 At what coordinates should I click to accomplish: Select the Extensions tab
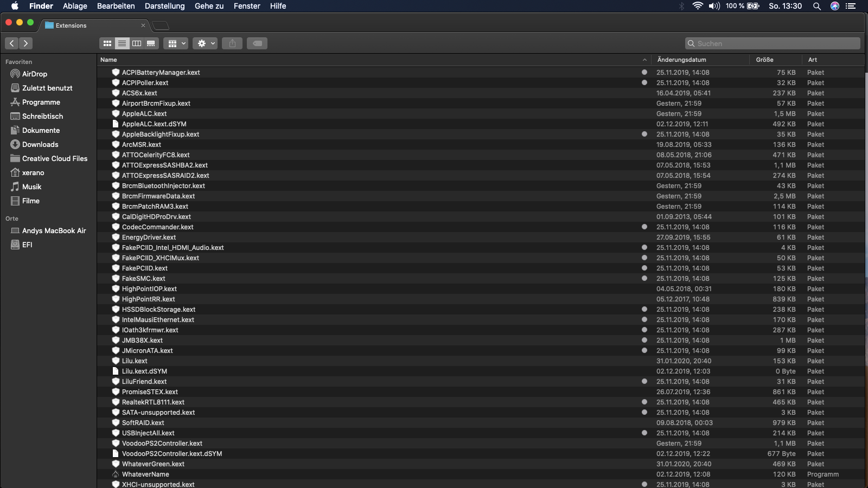coord(95,25)
